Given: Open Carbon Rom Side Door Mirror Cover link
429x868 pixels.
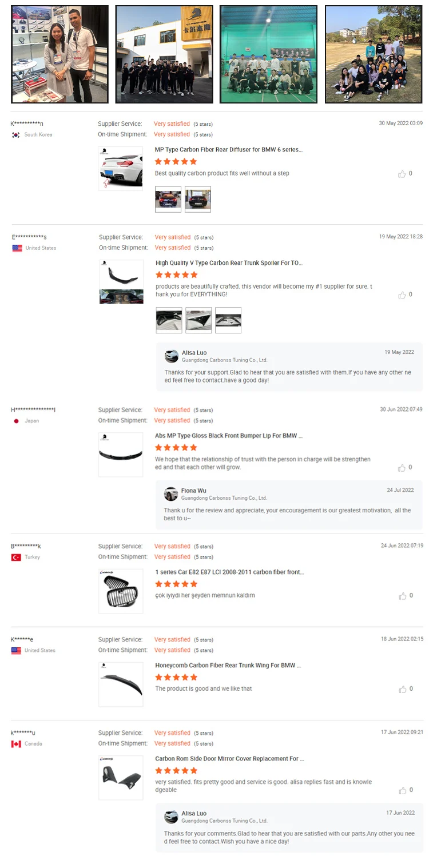Looking at the screenshot, I should click(x=229, y=759).
